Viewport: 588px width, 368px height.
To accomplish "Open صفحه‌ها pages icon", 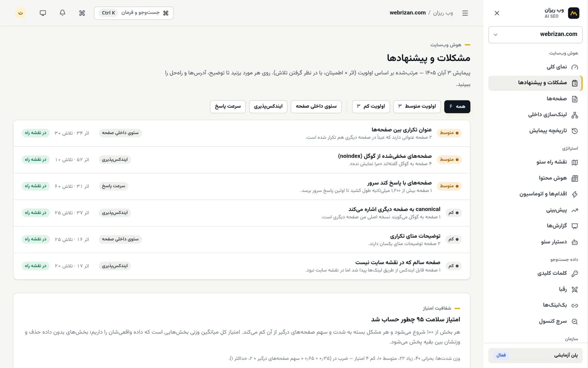I will click(575, 99).
